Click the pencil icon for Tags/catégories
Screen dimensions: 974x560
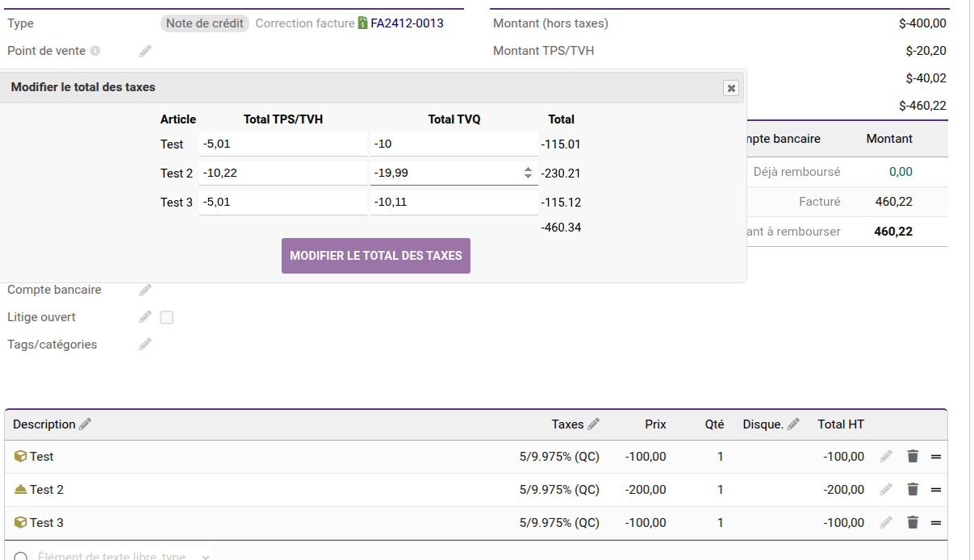[x=145, y=345]
